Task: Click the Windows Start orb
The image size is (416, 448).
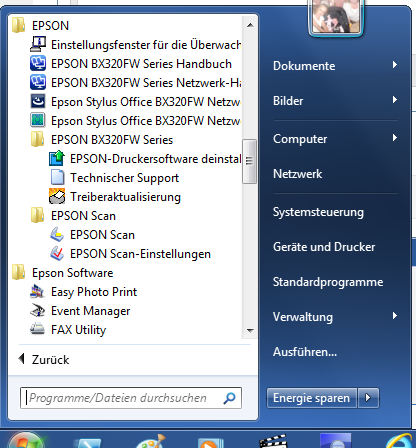Action: [x=25, y=442]
